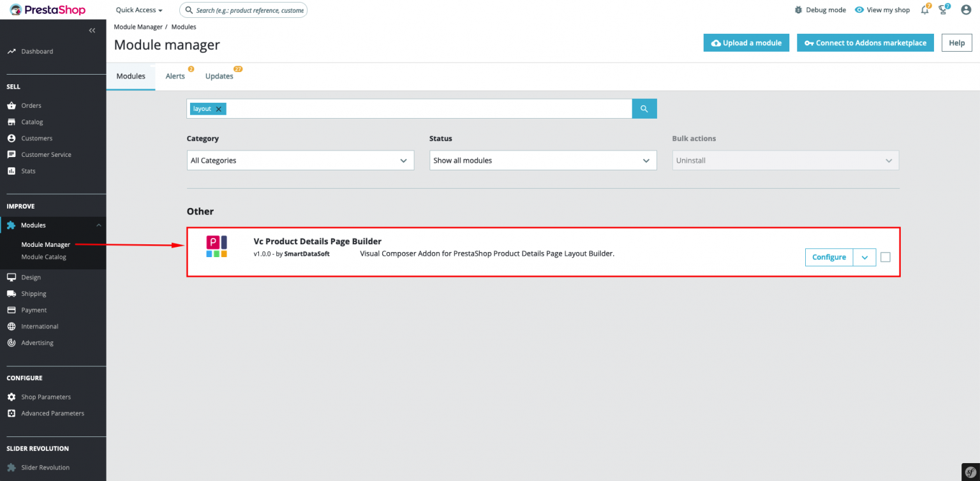Open the Updates tab

(x=218, y=76)
